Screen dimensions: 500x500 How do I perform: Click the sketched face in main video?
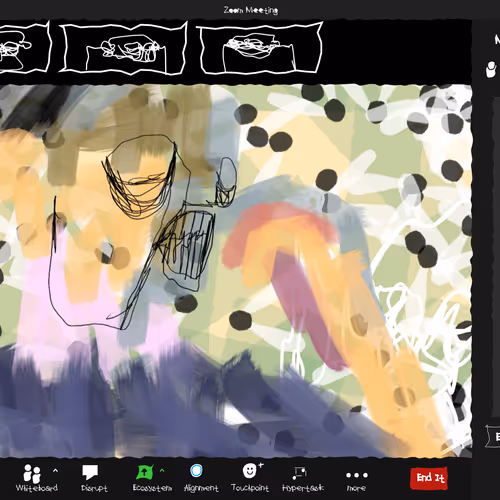click(141, 175)
